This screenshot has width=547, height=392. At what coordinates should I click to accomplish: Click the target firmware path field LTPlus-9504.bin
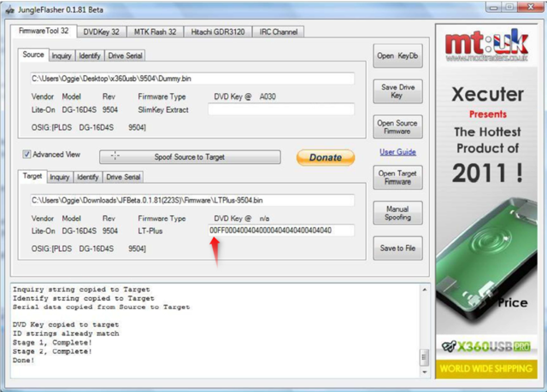pyautogui.click(x=192, y=201)
